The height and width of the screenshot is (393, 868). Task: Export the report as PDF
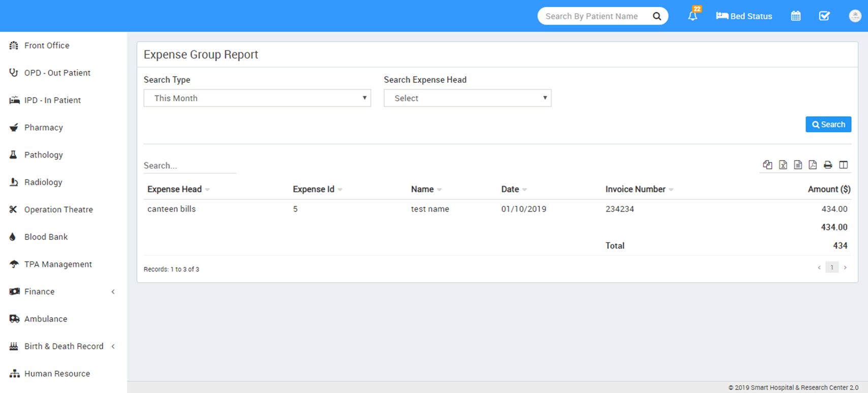(813, 165)
